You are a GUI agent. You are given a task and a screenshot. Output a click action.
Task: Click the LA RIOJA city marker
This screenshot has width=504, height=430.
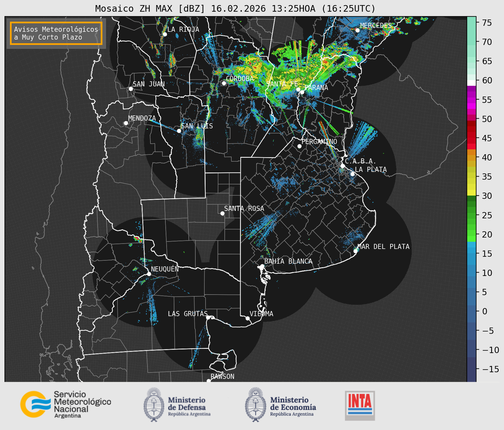click(165, 34)
